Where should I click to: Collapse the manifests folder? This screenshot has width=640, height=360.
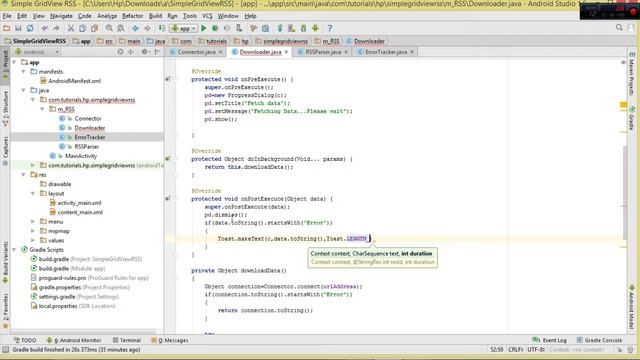24,71
